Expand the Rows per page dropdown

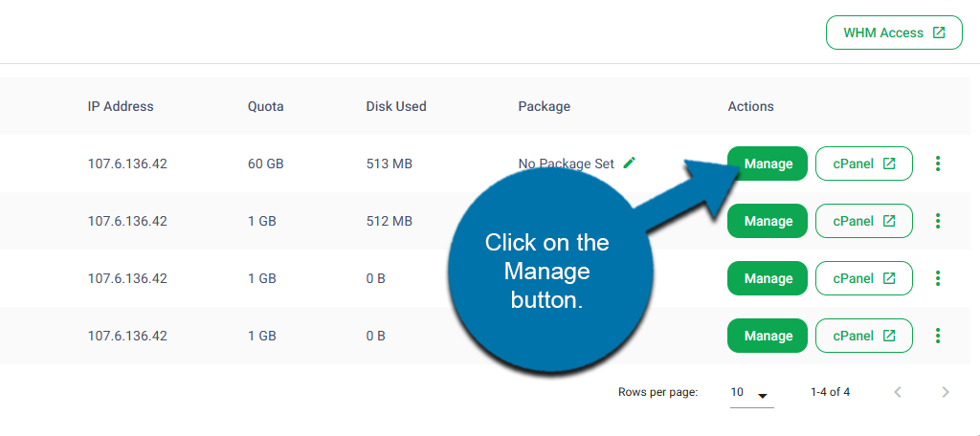tap(751, 393)
